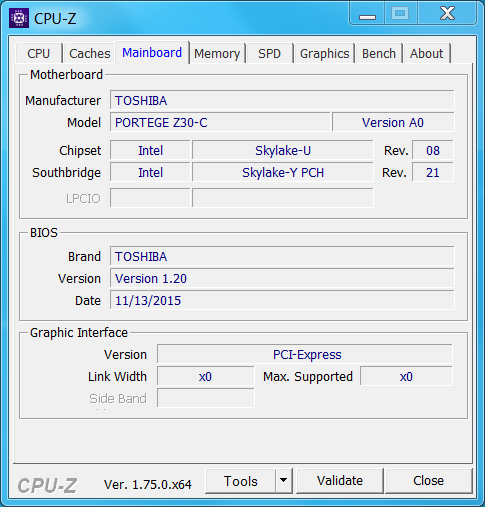
Task: Close the window with the X button
Action: click(x=447, y=14)
